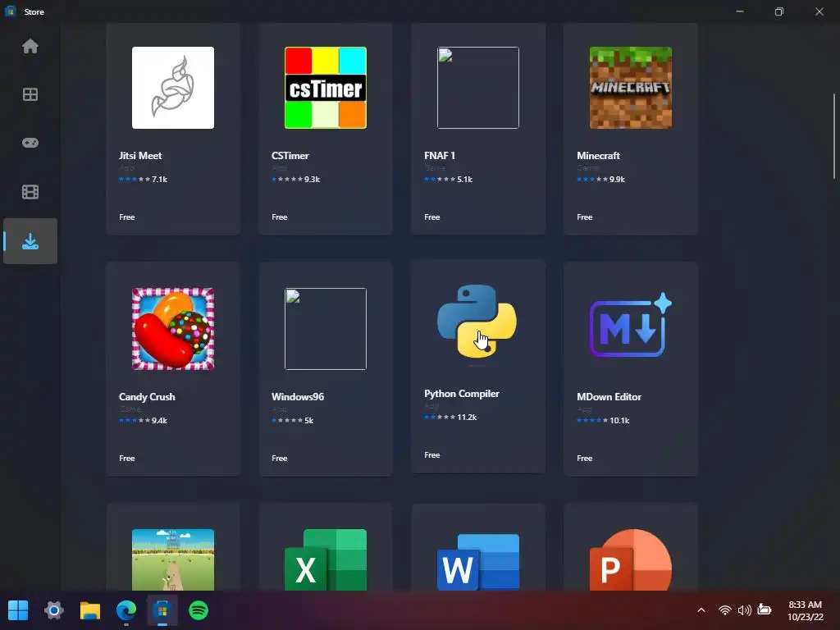840x630 pixels.
Task: Restore down the Store window
Action: click(x=779, y=11)
